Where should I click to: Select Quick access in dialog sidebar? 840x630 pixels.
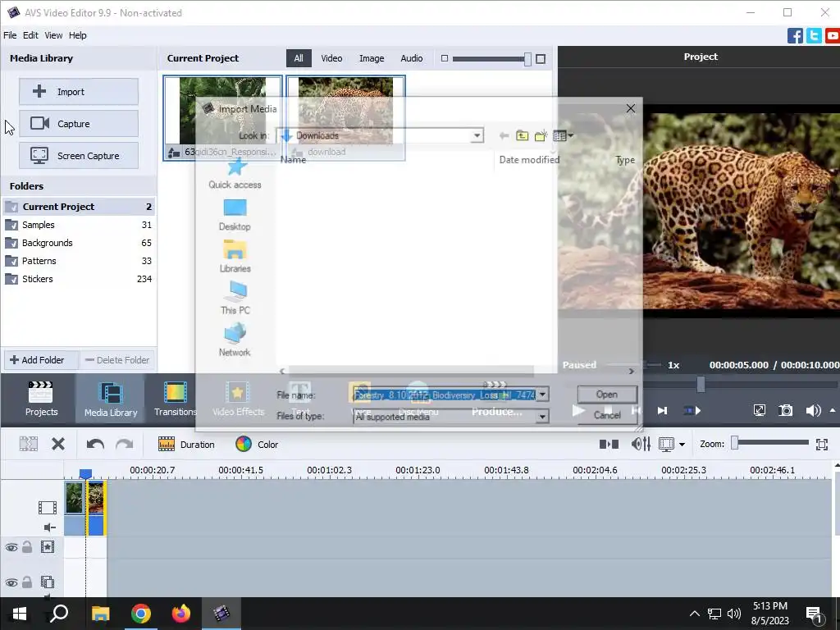[235, 174]
